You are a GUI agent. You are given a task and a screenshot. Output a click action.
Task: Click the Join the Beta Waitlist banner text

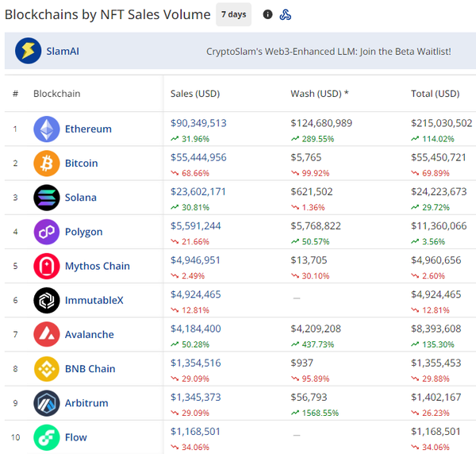(328, 52)
